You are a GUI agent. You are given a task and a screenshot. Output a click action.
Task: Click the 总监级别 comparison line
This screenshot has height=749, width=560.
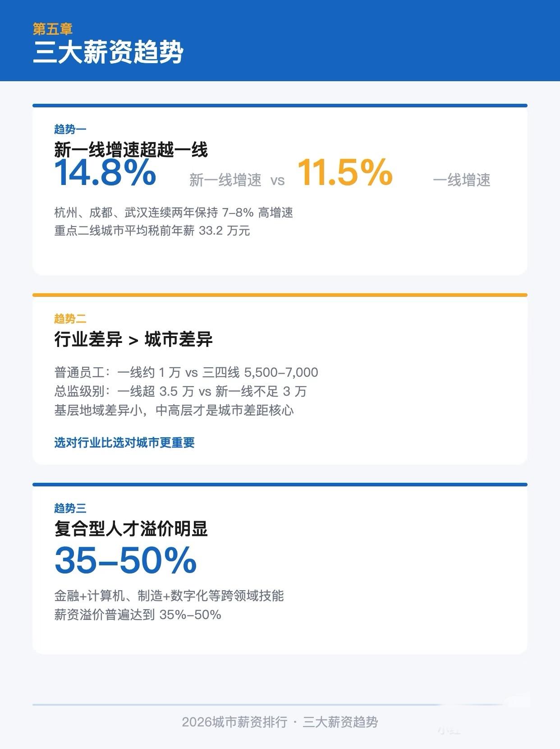click(x=180, y=391)
